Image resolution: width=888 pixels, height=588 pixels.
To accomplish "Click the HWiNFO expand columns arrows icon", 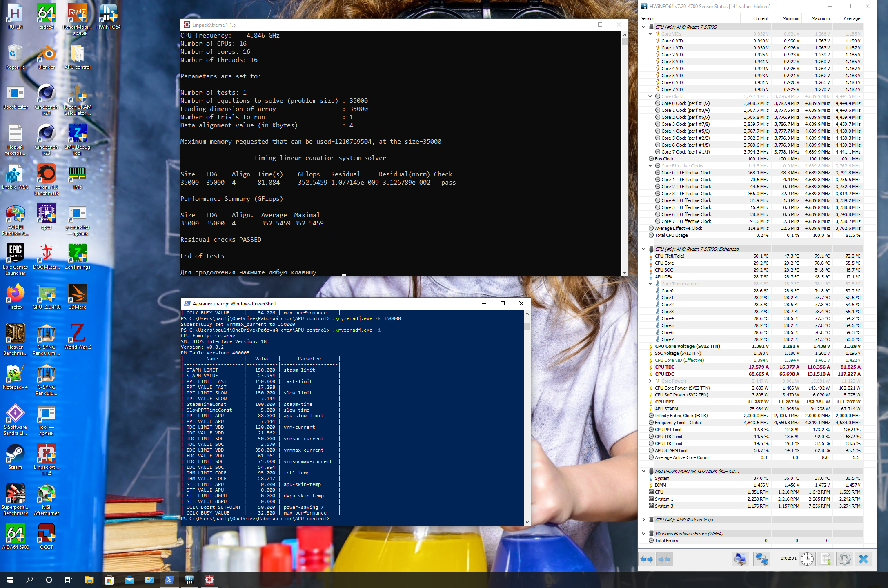I will click(x=647, y=559).
